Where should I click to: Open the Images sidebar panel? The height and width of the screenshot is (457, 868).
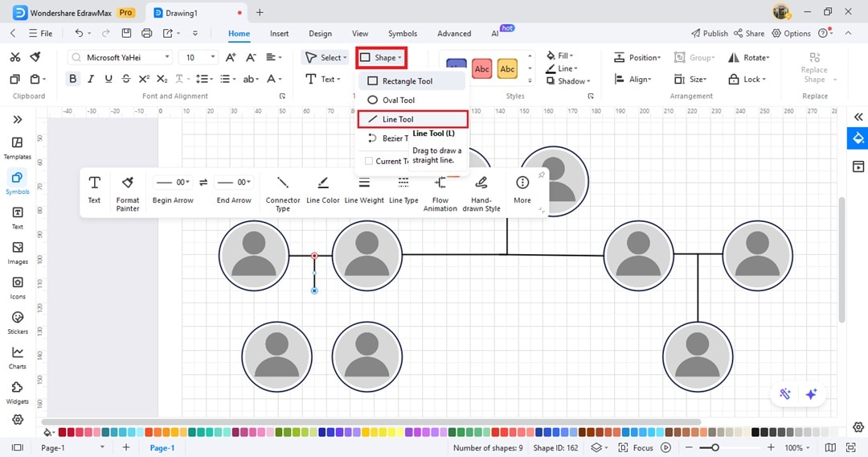18,253
